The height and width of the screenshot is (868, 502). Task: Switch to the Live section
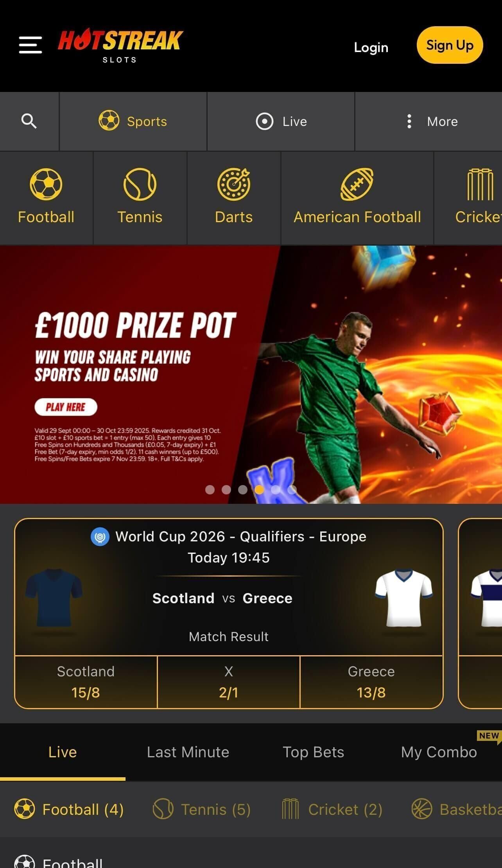point(281,121)
